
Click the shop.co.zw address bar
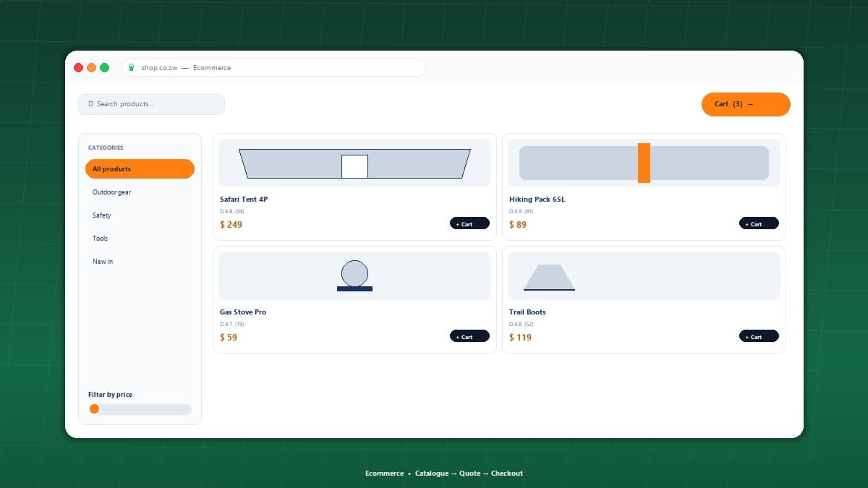coord(273,68)
